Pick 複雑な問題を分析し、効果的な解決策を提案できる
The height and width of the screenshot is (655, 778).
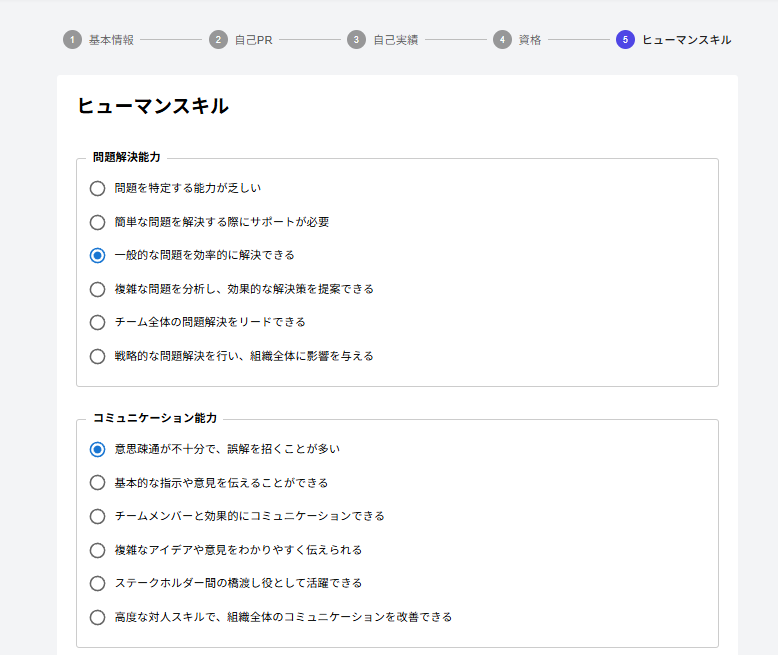[97, 289]
